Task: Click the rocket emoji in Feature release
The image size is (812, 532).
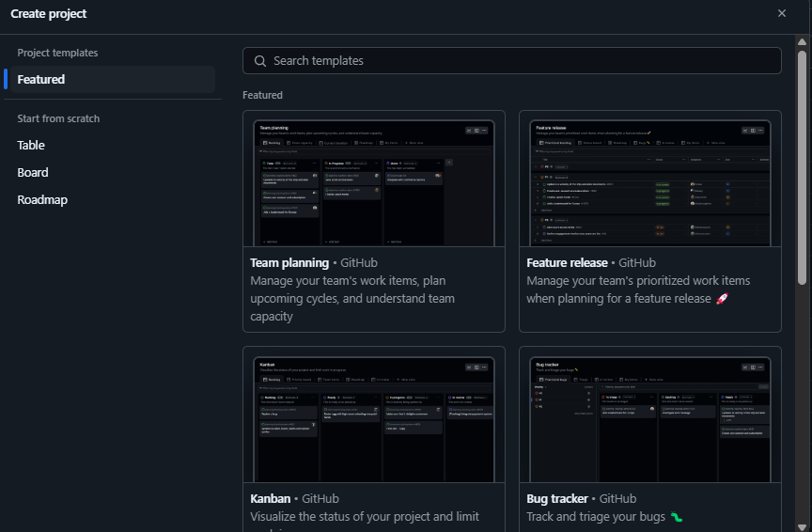Action: [723, 299]
